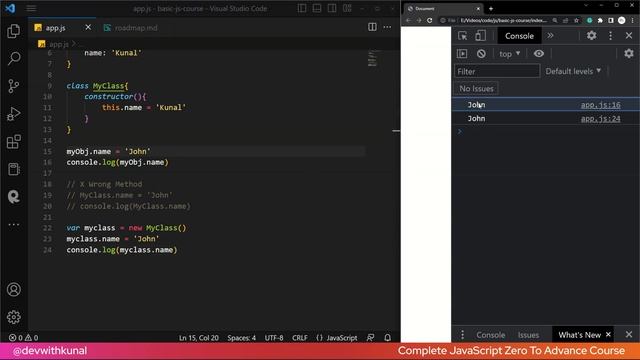Image resolution: width=640 pixels, height=360 pixels.
Task: Open editor More Actions menu
Action: 387,27
